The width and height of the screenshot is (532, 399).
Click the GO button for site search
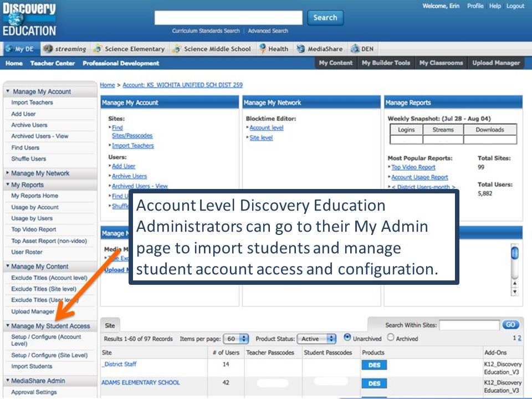[x=510, y=325]
